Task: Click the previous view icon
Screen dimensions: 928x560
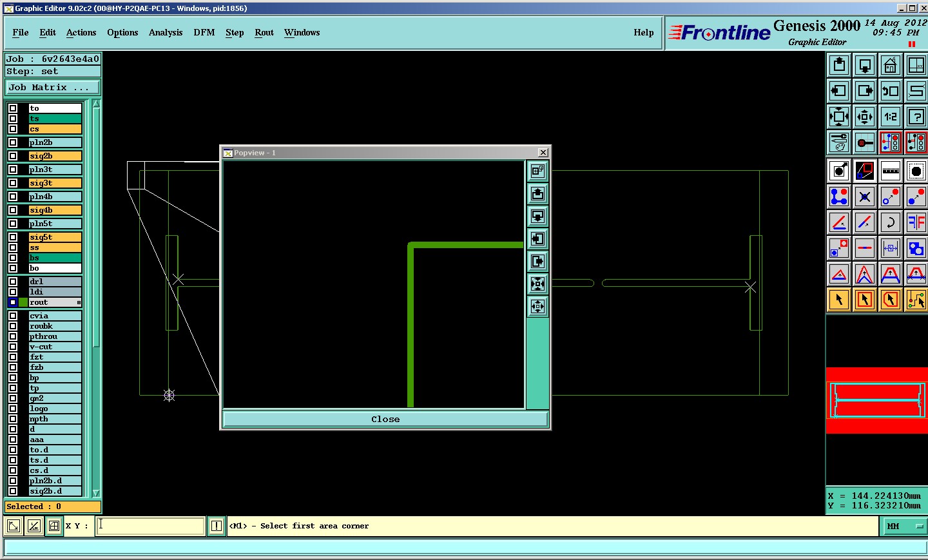Action: (891, 91)
